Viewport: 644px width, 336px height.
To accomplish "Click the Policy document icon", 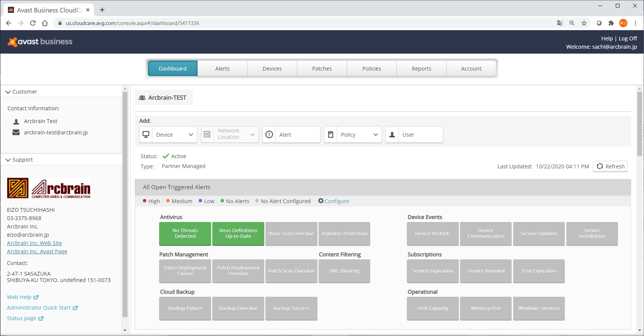I will [330, 134].
